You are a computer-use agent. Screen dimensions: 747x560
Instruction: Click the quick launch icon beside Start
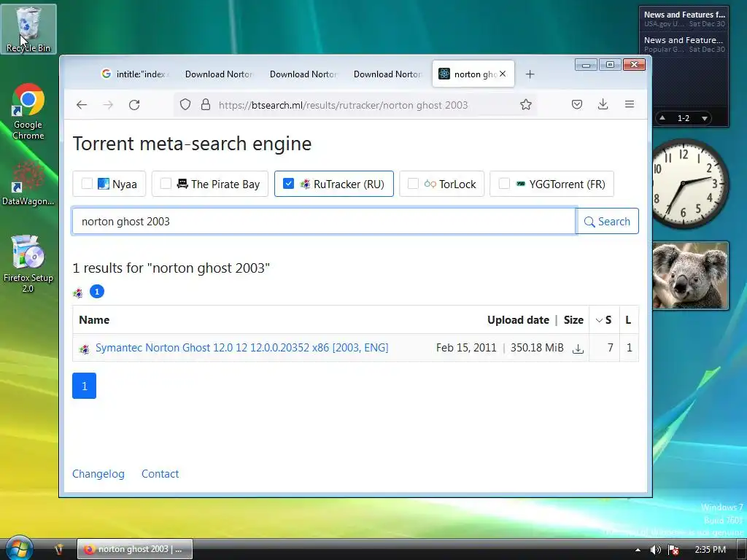click(x=58, y=550)
